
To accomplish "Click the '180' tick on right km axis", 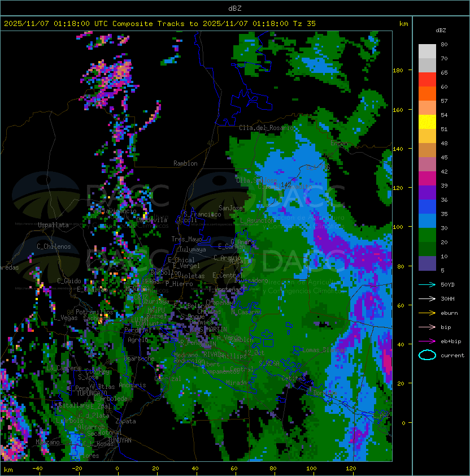I will [x=398, y=71].
